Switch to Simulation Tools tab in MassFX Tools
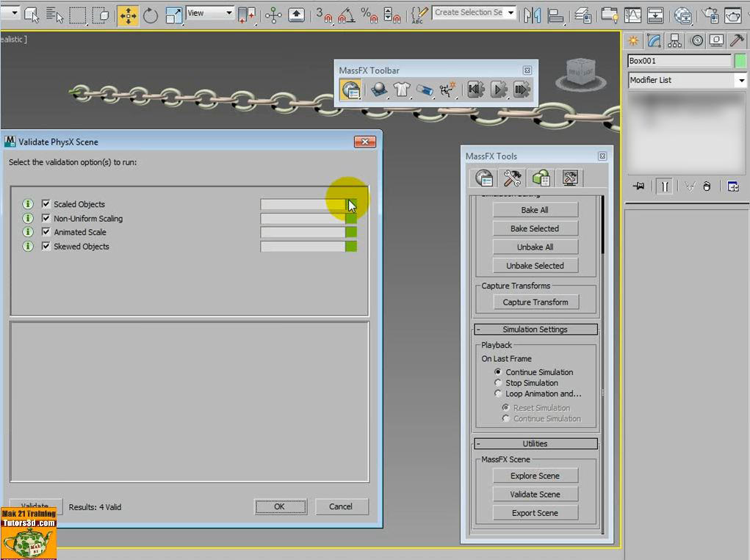This screenshot has height=560, width=750. coord(512,178)
